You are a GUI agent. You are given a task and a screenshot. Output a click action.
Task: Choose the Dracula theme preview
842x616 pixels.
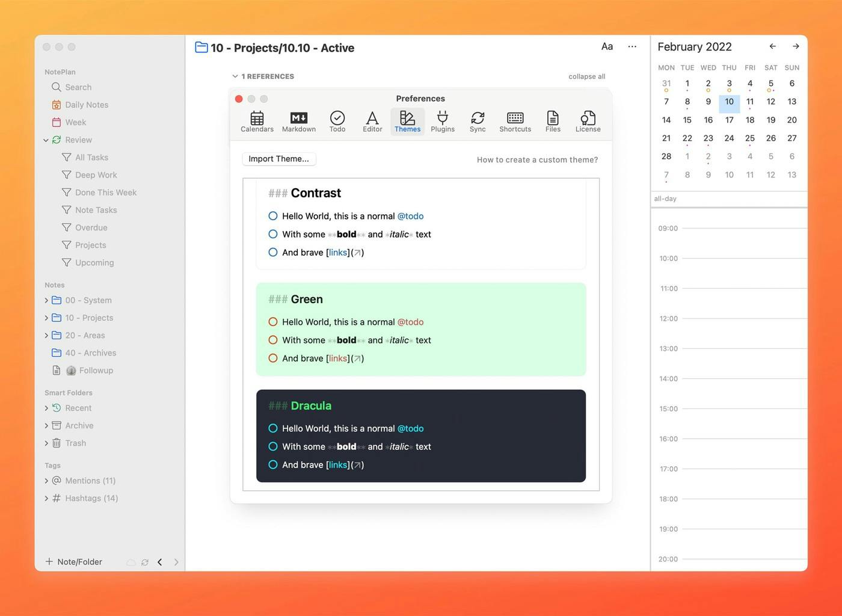[x=421, y=436]
